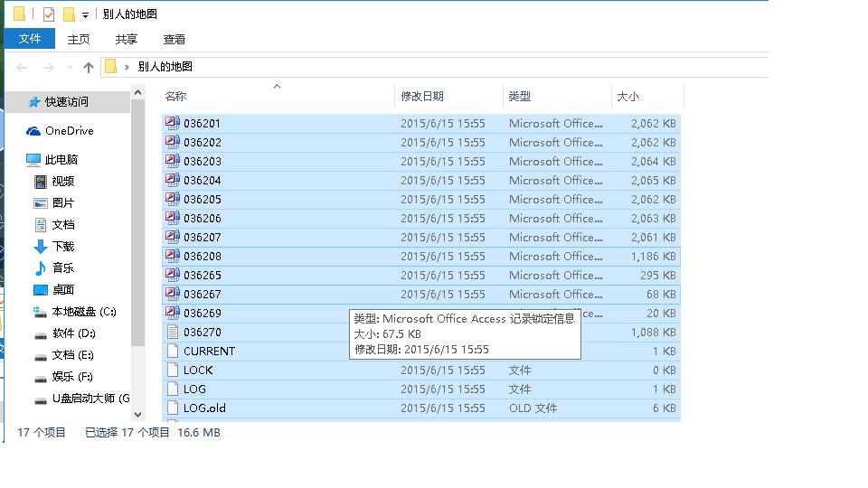Click the properties checkmark icon in title bar

(49, 14)
